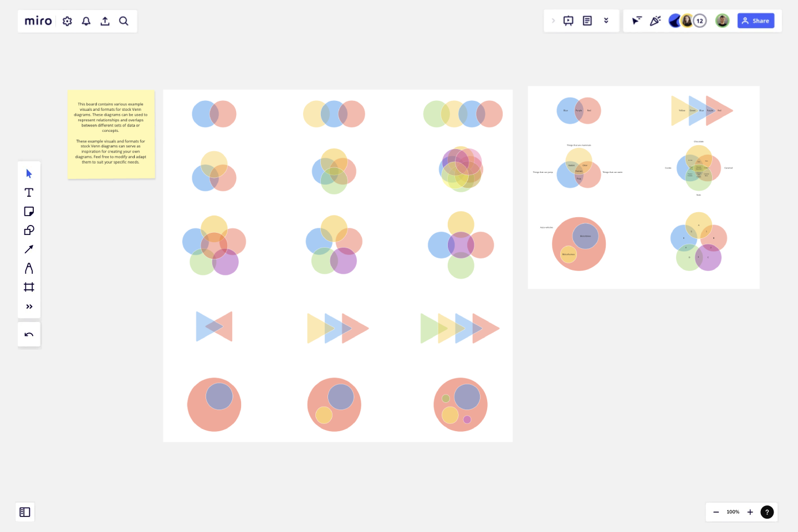Select the Frame tool
This screenshot has height=532, width=798.
[x=29, y=287]
